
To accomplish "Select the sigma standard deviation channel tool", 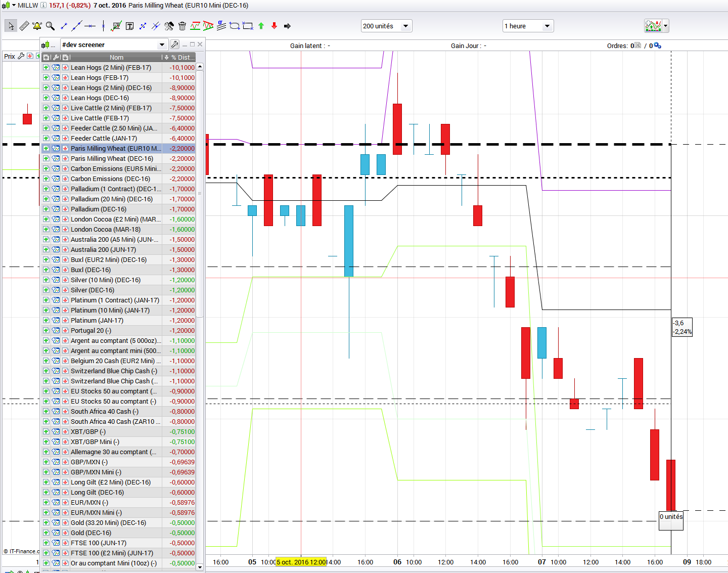I will tap(221, 26).
